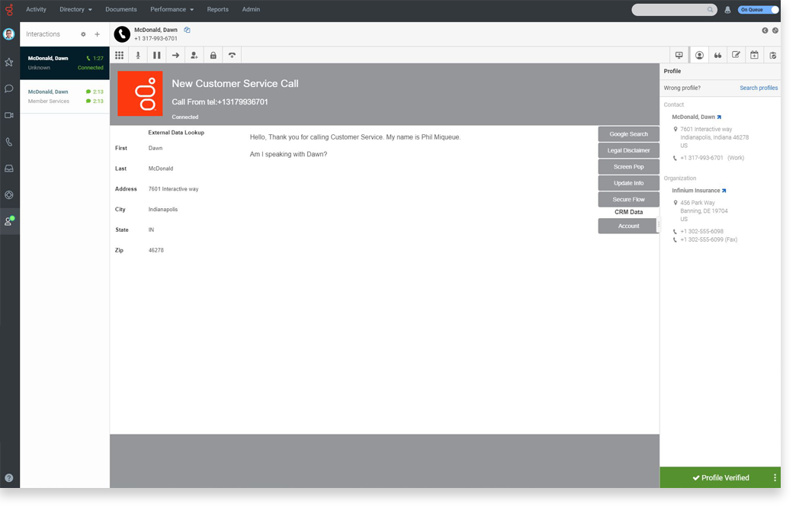Image resolution: width=812 pixels, height=520 pixels.
Task: Place the call on hold
Action: pyautogui.click(x=156, y=55)
